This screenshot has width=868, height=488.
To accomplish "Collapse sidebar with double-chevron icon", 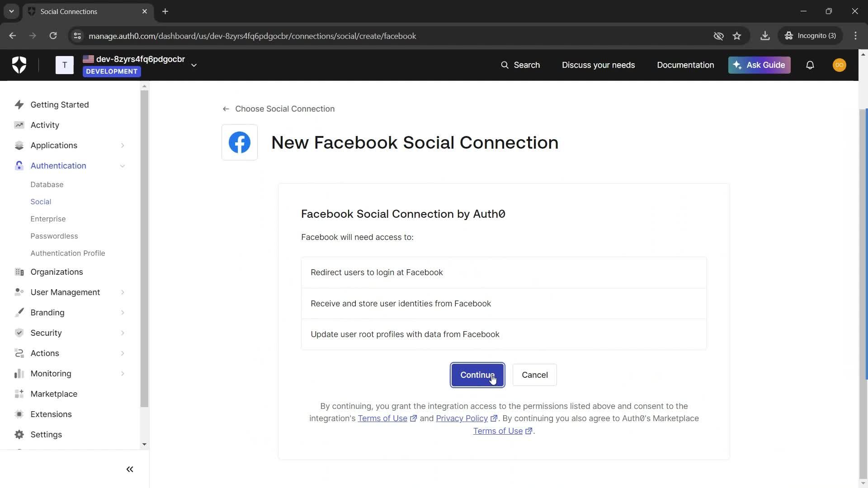I will 130,469.
